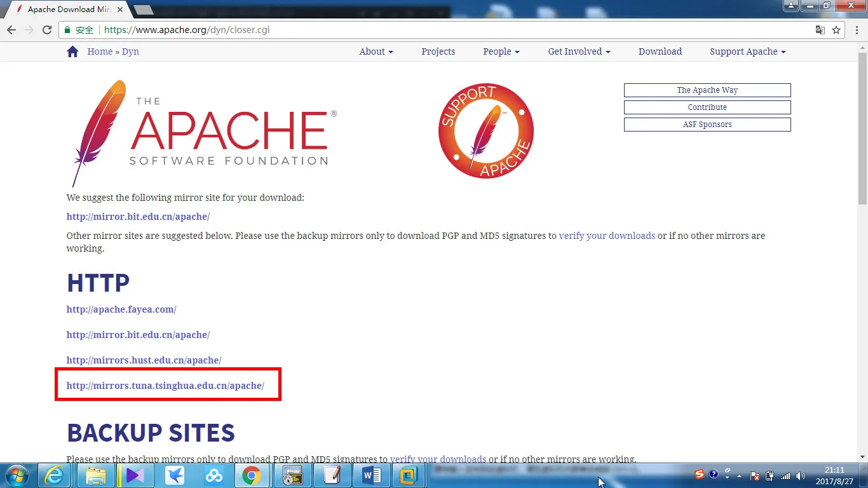This screenshot has width=868, height=488.
Task: Expand the About dropdown menu
Action: [376, 51]
